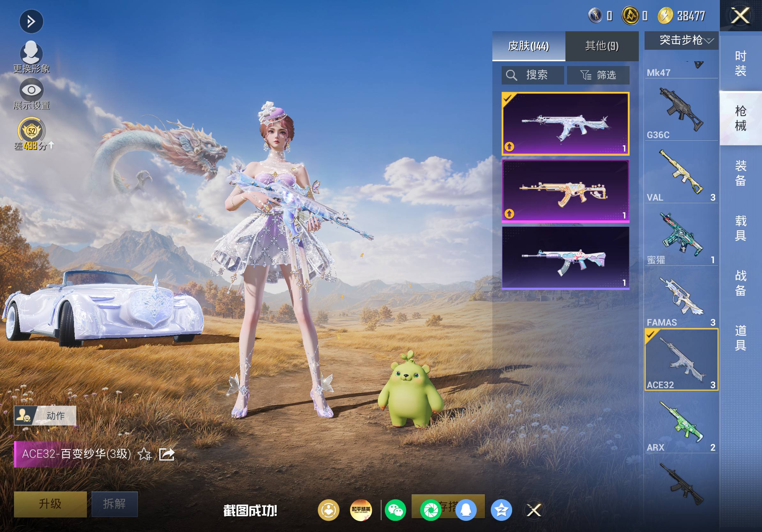Share screenshot to QQ Zone star icon
Viewport: 762px width, 532px height.
tap(501, 510)
